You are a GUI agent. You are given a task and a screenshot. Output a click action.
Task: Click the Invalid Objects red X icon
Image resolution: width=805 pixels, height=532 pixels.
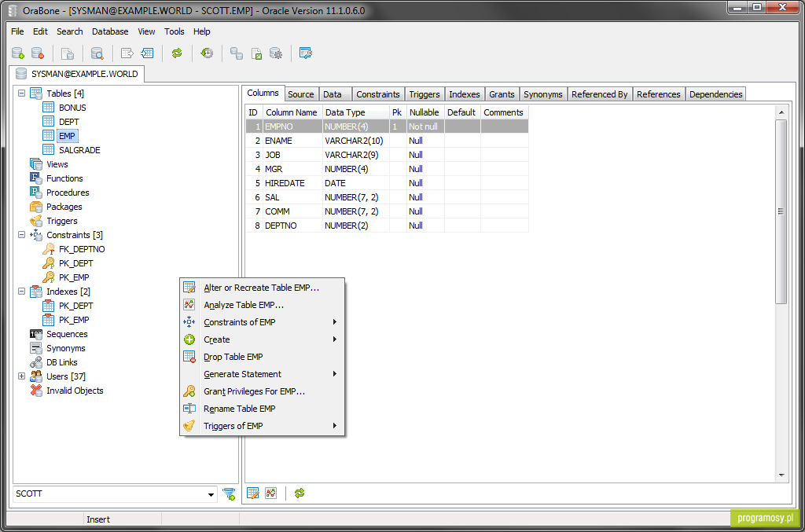(36, 391)
